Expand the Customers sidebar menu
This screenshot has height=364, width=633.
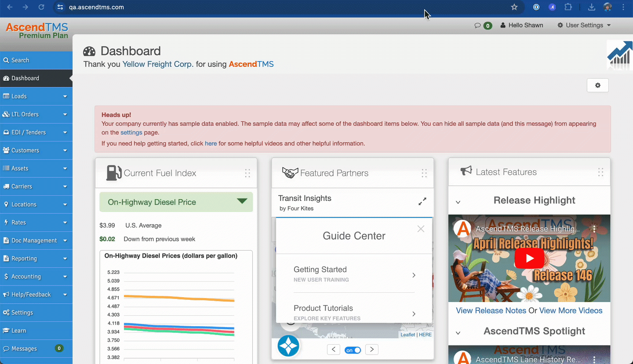pyautogui.click(x=36, y=150)
